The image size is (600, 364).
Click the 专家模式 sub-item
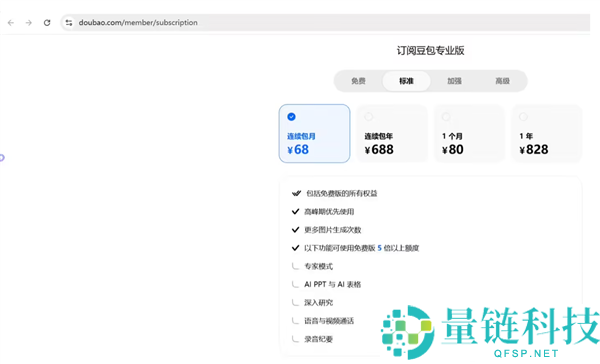318,266
